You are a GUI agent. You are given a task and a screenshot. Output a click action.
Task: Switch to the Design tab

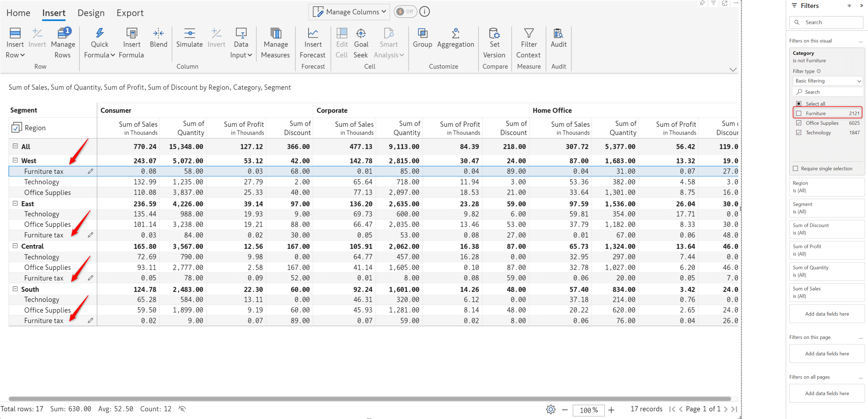coord(91,13)
